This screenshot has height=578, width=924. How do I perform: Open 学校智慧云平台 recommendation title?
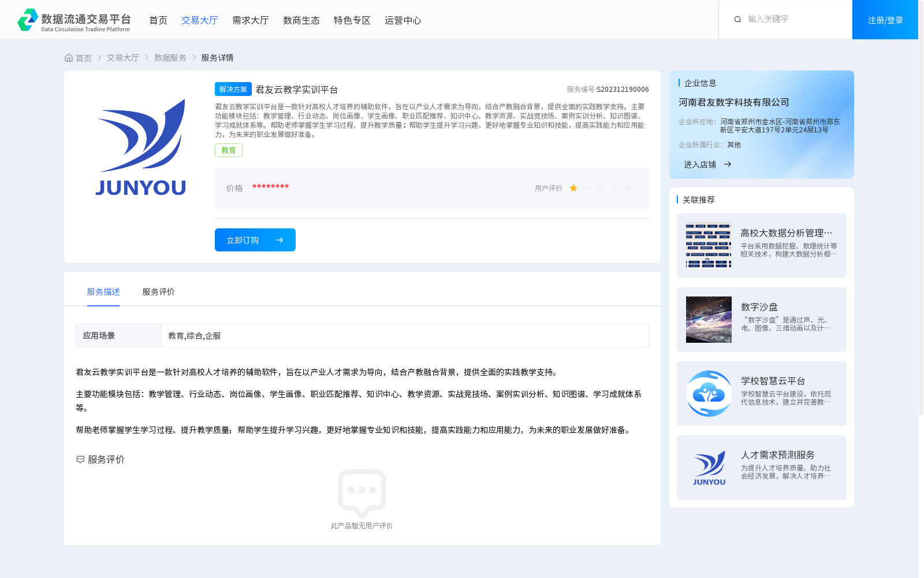[773, 381]
